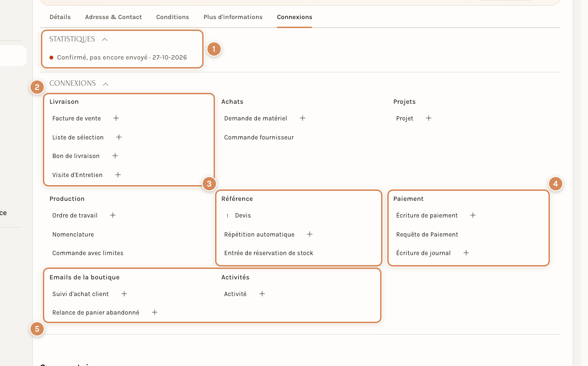
Task: Go to the Conditions tab
Action: point(173,17)
